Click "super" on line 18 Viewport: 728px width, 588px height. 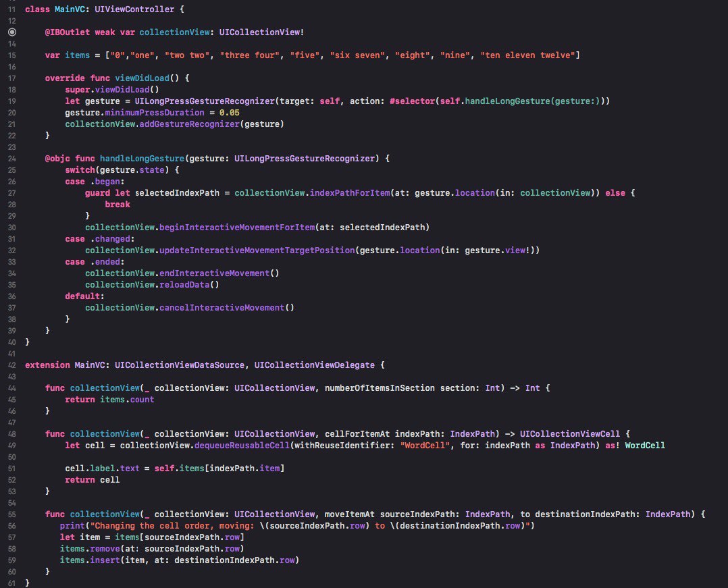(78, 90)
